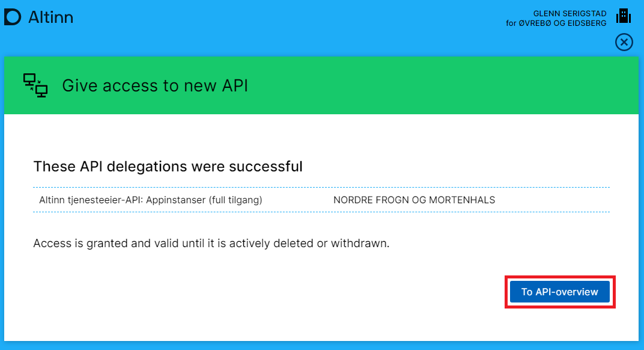Click the Altinn wordmark text
Screen dimensions: 644x350
(50, 17)
